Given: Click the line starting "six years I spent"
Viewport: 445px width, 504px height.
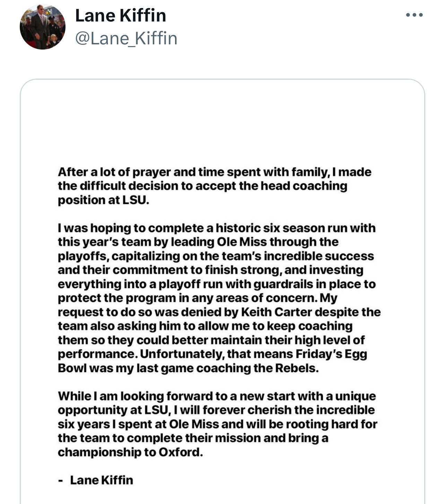Looking at the screenshot, I should [x=217, y=424].
